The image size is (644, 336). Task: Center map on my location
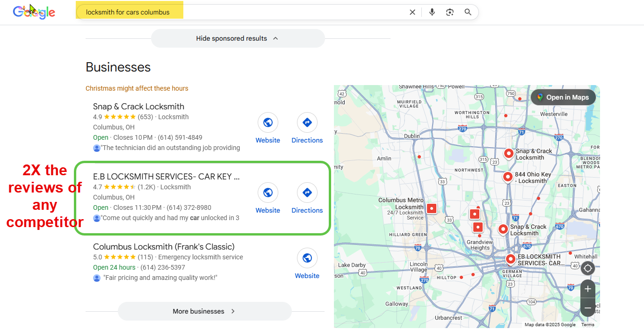588,268
